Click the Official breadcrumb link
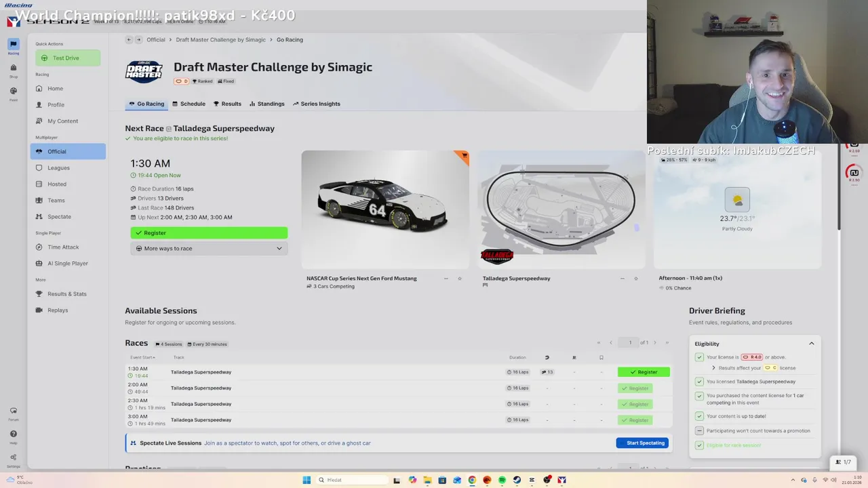Viewport: 868px width, 488px height. (156, 39)
